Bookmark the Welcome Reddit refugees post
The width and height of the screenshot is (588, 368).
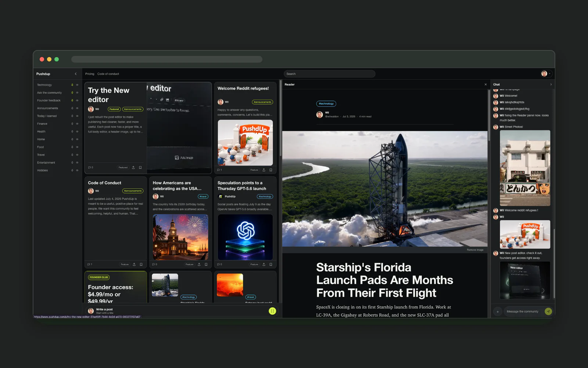pyautogui.click(x=271, y=170)
